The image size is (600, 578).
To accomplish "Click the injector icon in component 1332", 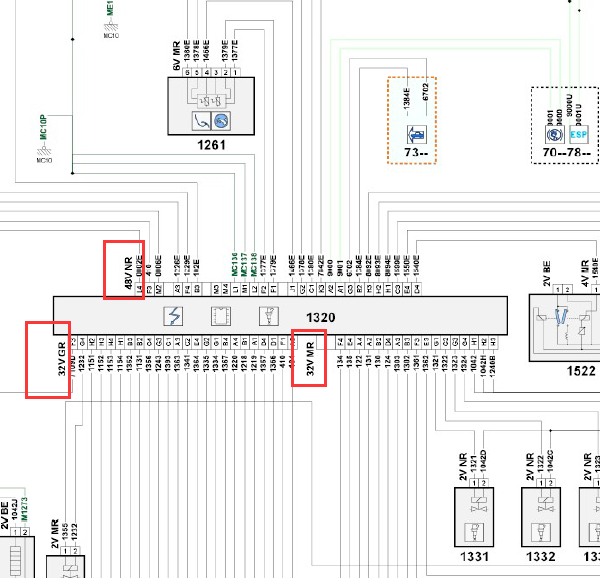I will tap(541, 532).
